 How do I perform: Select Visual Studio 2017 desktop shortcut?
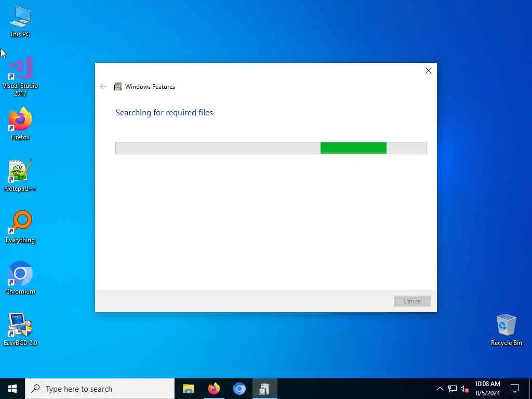20,76
